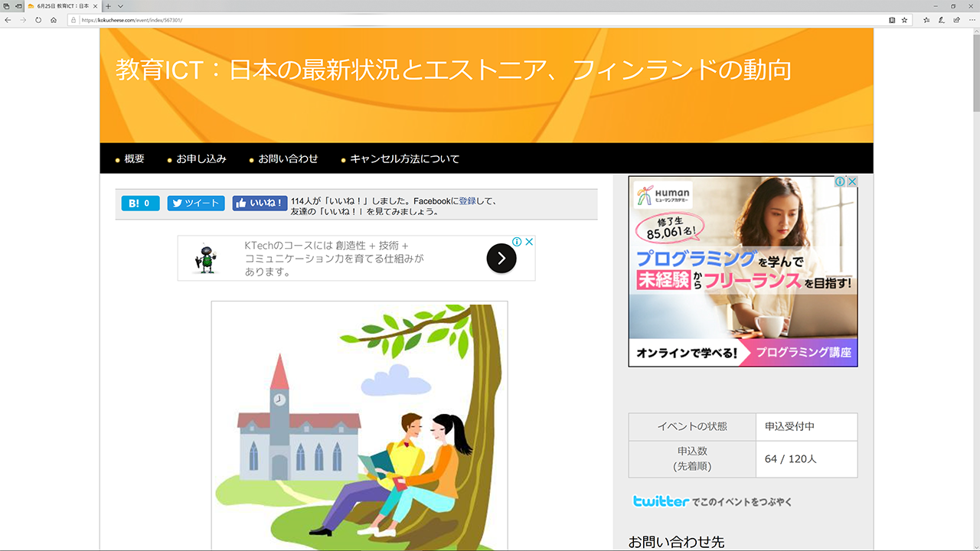
Task: Open the favorites hub icon
Action: click(926, 20)
